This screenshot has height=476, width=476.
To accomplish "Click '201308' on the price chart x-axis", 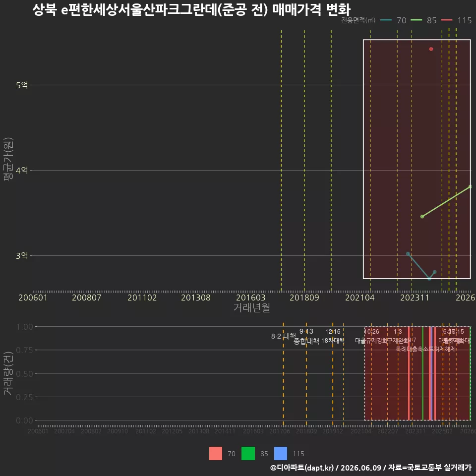I will [196, 297].
